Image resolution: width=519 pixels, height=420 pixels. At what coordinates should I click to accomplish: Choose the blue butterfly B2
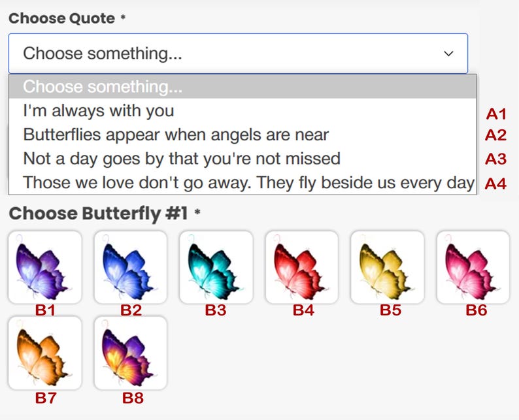point(130,267)
